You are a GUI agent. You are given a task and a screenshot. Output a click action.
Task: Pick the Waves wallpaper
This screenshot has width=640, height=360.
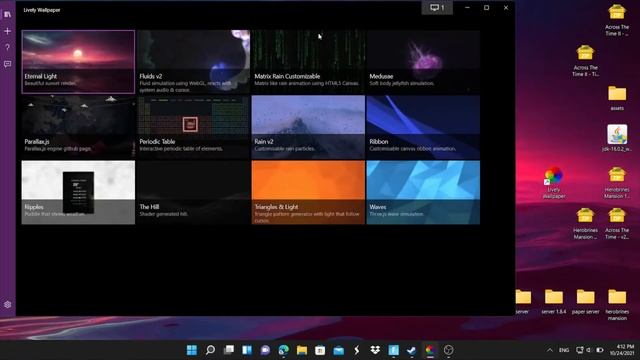(x=423, y=192)
